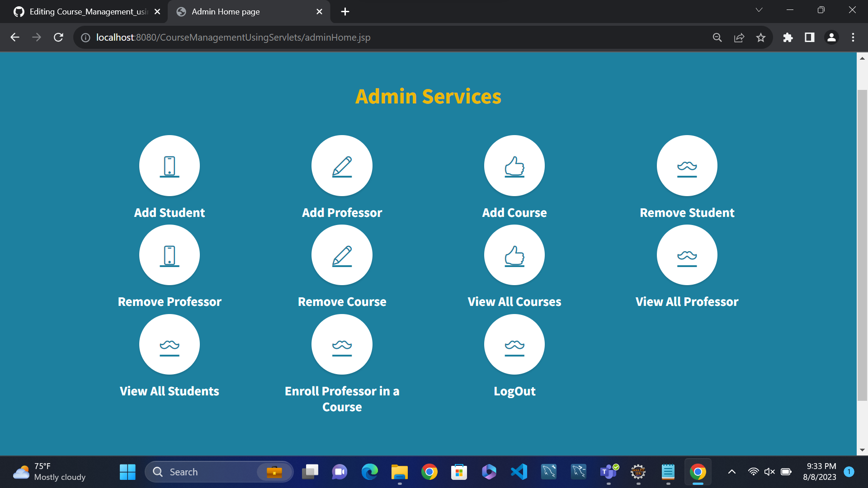The height and width of the screenshot is (488, 868).
Task: Click the LogOut service icon
Action: pos(514,344)
